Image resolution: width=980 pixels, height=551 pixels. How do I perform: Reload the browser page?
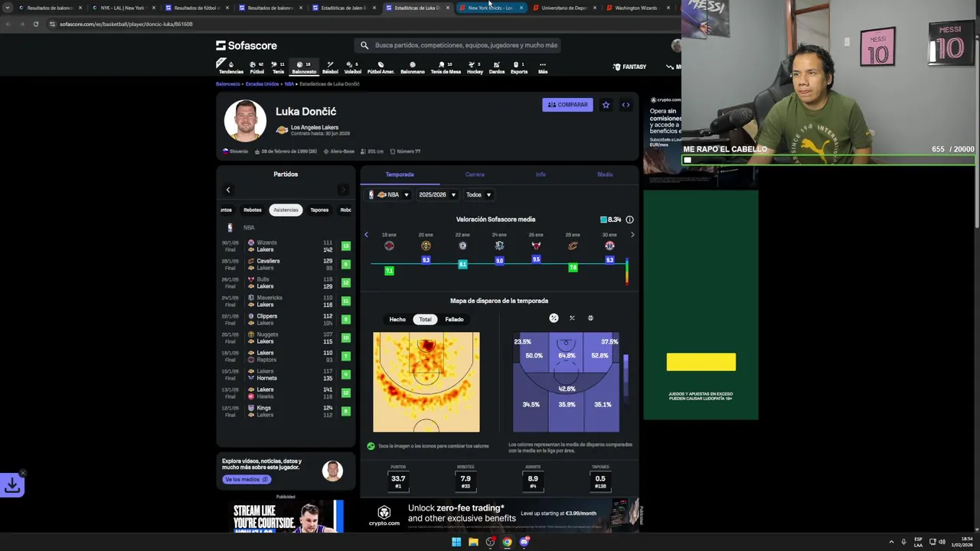pyautogui.click(x=36, y=24)
